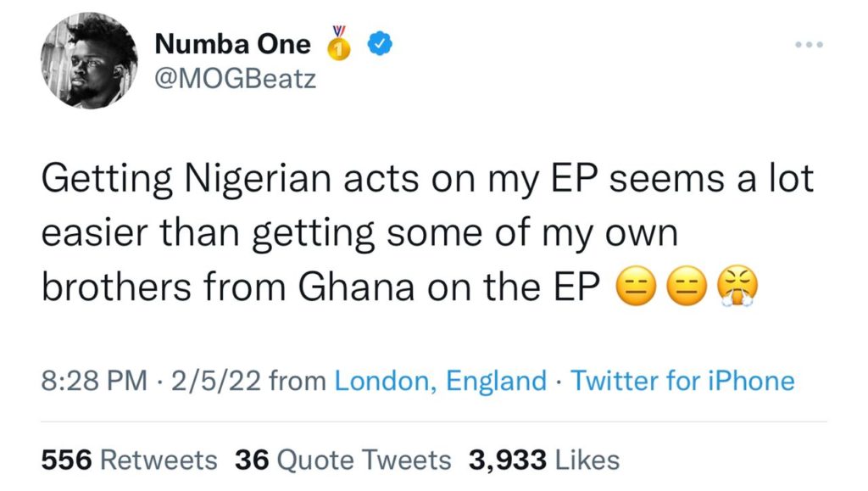The height and width of the screenshot is (491, 868).
Task: Open the Numba One profile picture
Action: click(89, 60)
